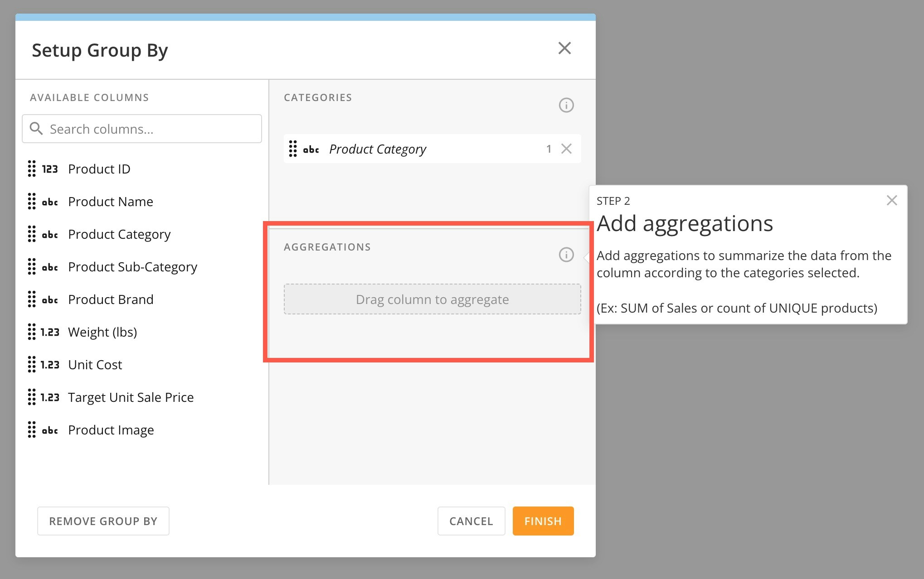This screenshot has height=579, width=924.
Task: Close the Setup Group By dialog
Action: pyautogui.click(x=564, y=48)
